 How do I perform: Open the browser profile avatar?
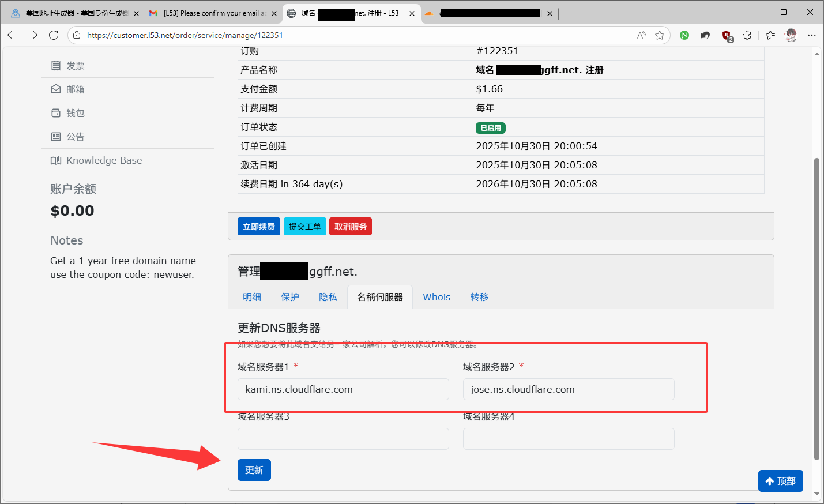tap(791, 35)
